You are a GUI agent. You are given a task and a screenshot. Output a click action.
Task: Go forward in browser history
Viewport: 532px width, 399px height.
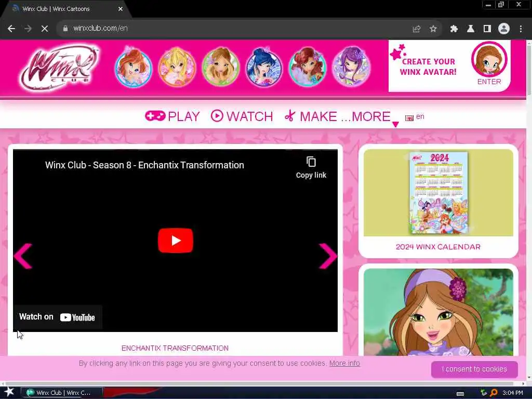click(28, 29)
